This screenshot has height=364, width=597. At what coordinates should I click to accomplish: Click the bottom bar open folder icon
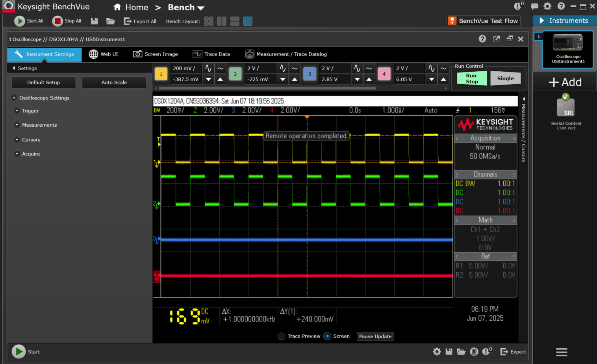[x=461, y=352]
